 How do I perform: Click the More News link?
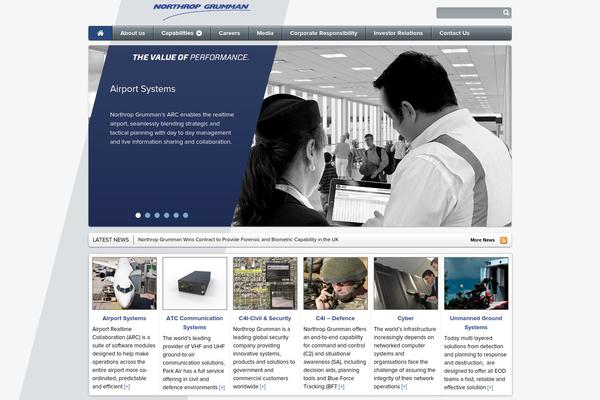click(482, 240)
